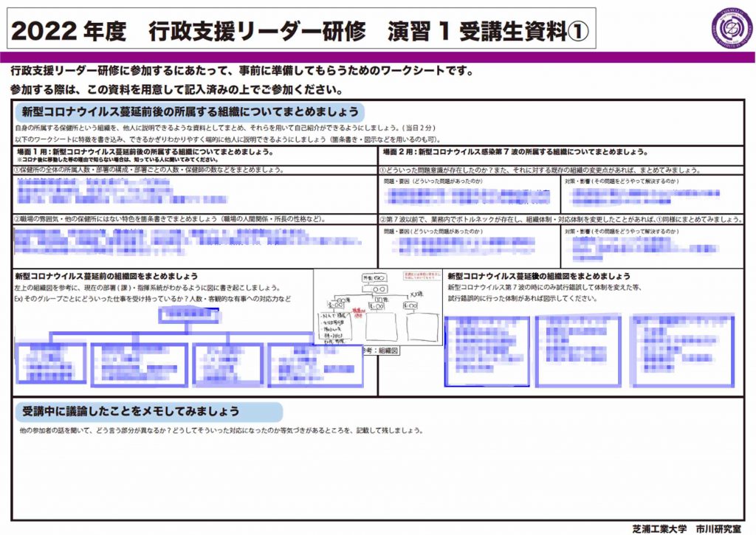This screenshot has width=756, height=535.
Task: Click the footer text '芝浦工業大学 市川研究室'
Action: click(x=687, y=528)
